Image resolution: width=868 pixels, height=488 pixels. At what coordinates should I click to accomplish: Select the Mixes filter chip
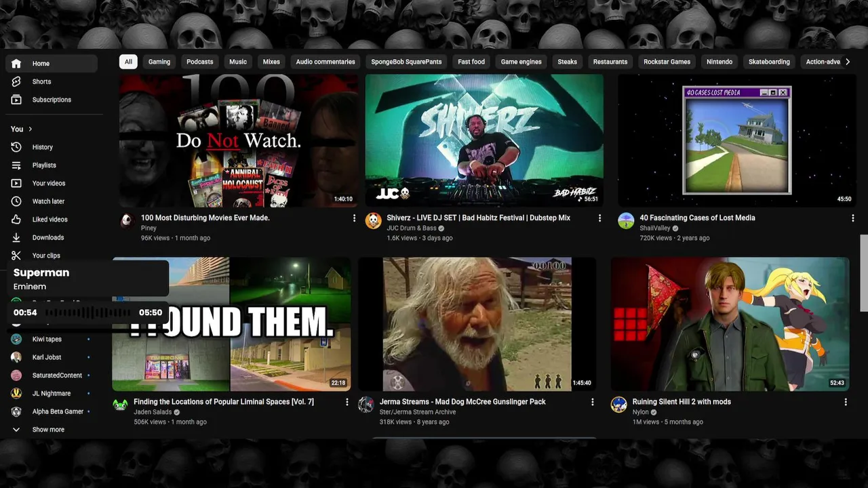point(271,62)
